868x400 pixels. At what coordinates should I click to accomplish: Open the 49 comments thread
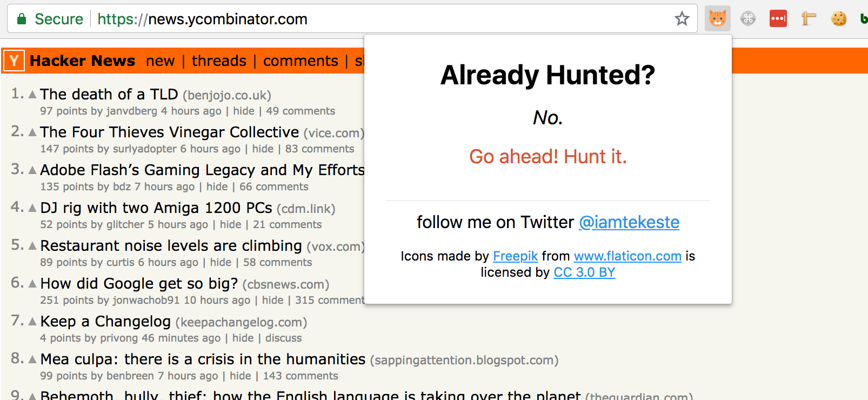(x=301, y=111)
